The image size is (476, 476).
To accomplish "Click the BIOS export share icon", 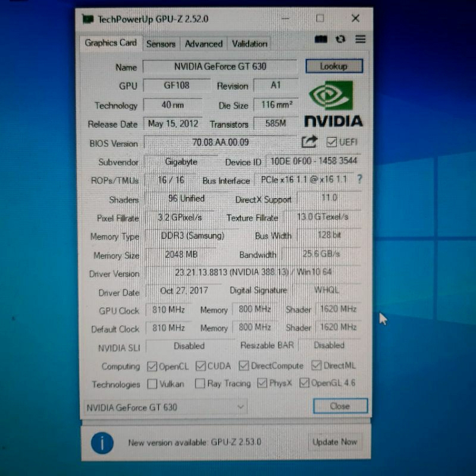I will (x=309, y=142).
